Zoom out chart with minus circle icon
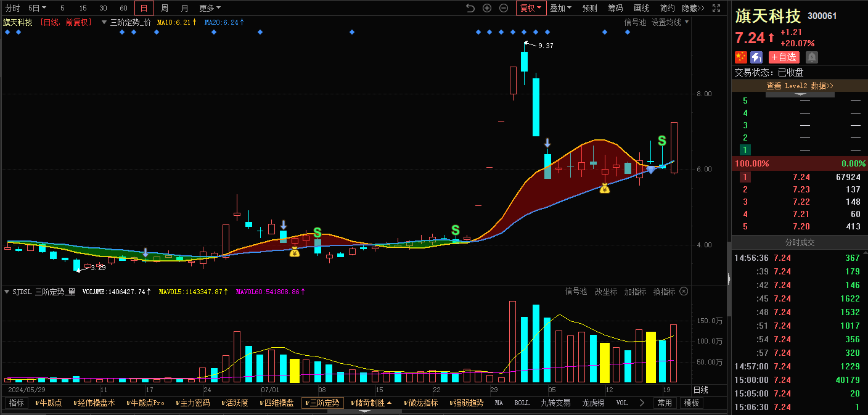Viewport: 868px width, 415px height. (504, 8)
